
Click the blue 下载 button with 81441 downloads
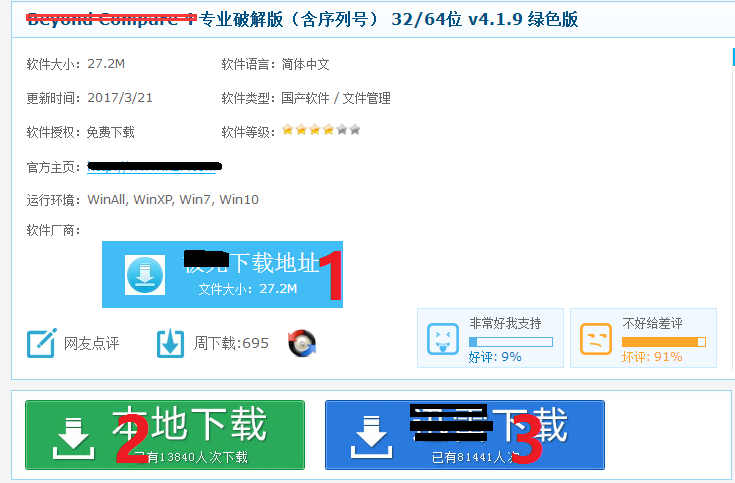coord(465,435)
